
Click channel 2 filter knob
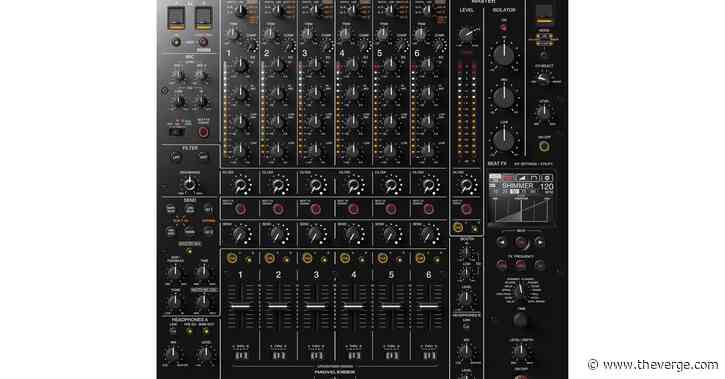278,186
